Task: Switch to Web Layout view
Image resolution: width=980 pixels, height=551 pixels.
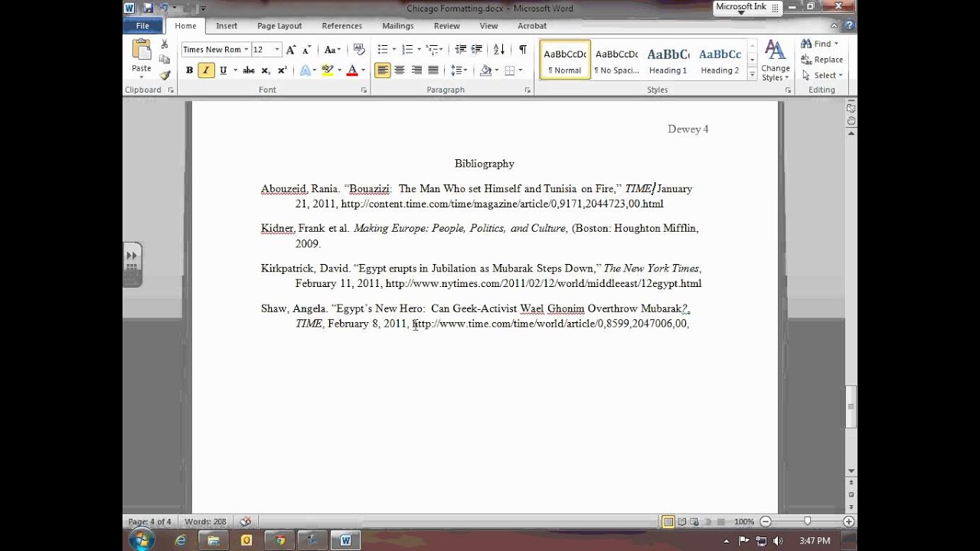Action: click(694, 522)
